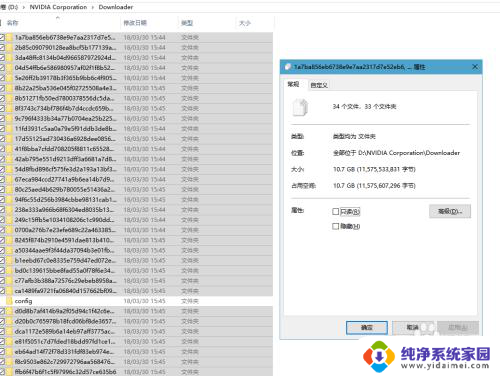Viewport: 500px width, 376px height.
Task: Click the multi-file icon in the properties dialog
Action: click(x=300, y=107)
